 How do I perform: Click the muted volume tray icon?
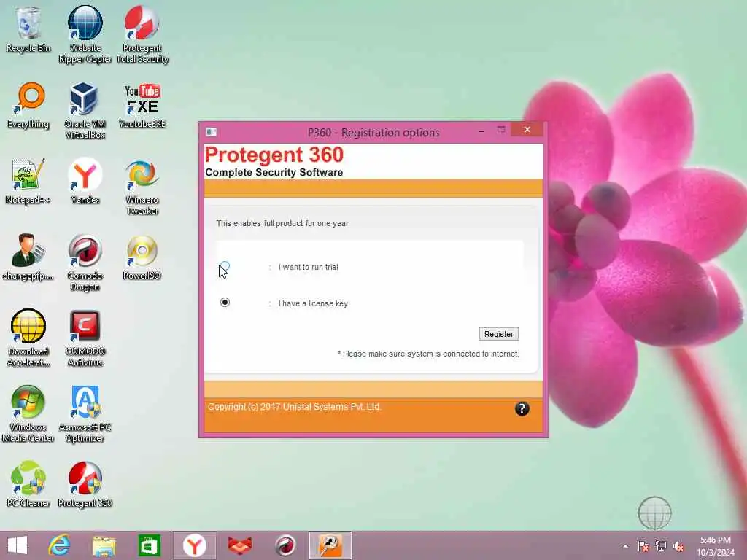[x=678, y=546]
